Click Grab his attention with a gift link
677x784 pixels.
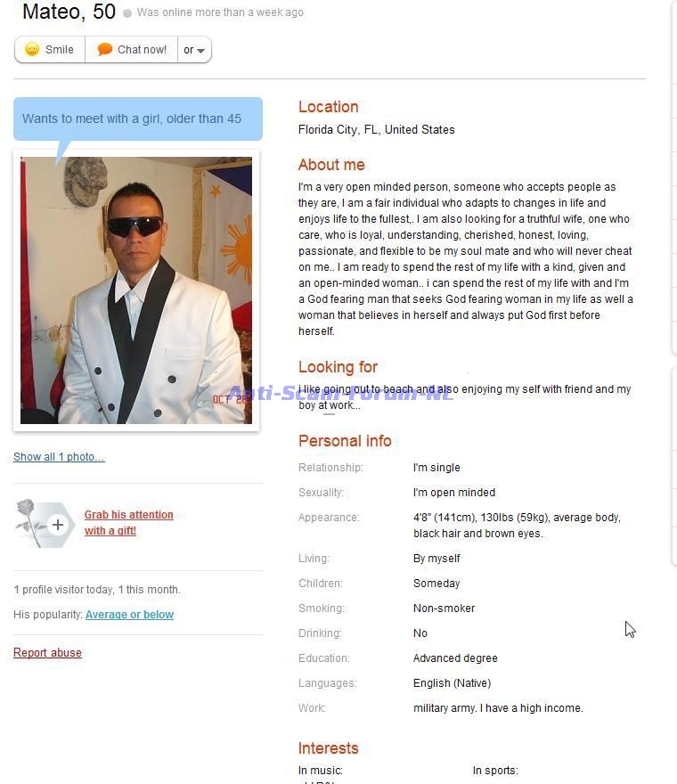point(129,522)
